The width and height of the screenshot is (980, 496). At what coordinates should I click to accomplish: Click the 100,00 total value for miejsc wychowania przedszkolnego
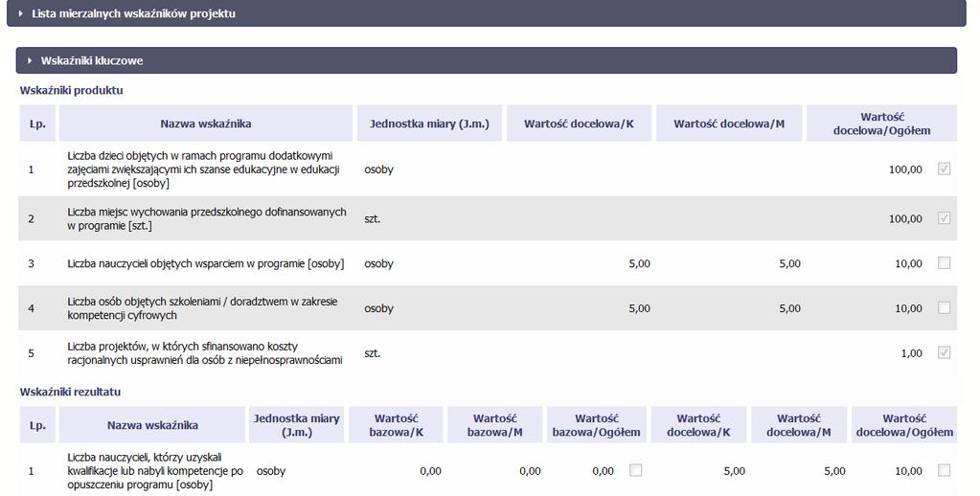point(905,218)
